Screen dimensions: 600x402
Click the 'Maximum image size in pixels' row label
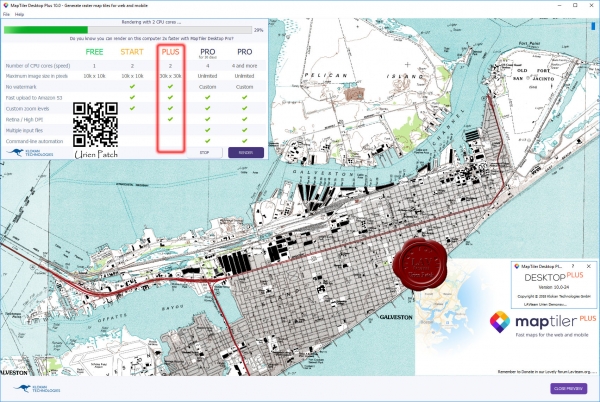tap(36, 76)
